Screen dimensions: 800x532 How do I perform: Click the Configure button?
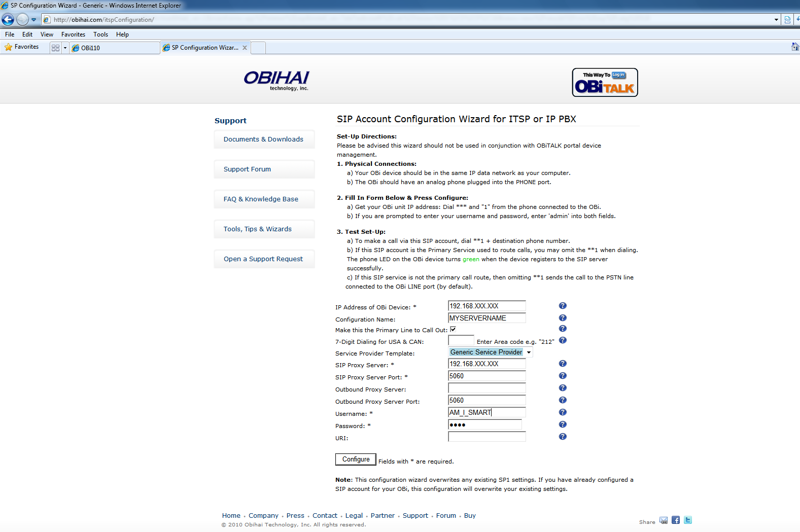[x=356, y=459]
